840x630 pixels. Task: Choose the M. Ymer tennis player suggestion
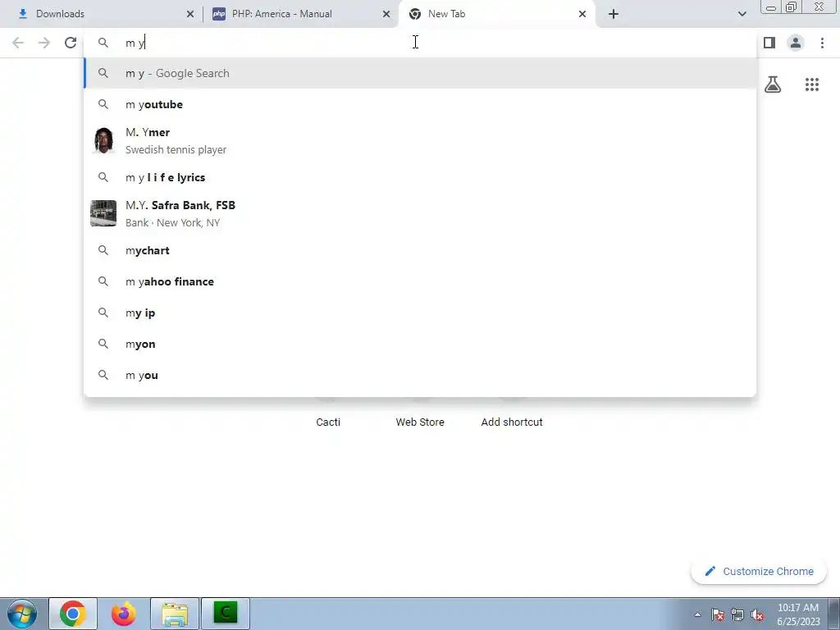420,141
